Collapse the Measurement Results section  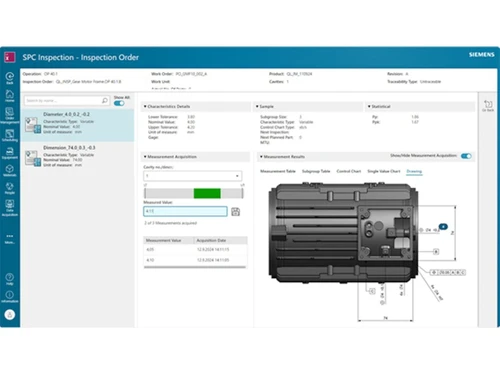pos(261,157)
